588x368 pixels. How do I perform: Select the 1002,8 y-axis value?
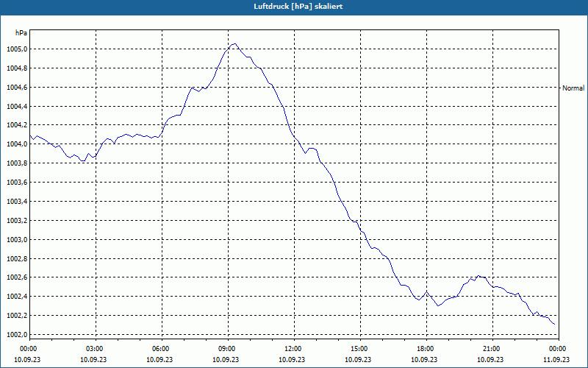16,259
